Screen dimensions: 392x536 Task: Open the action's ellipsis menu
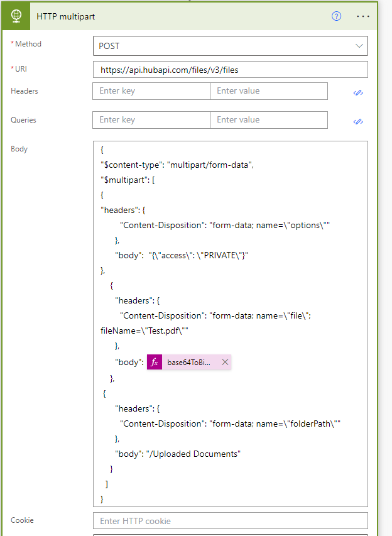coord(362,16)
